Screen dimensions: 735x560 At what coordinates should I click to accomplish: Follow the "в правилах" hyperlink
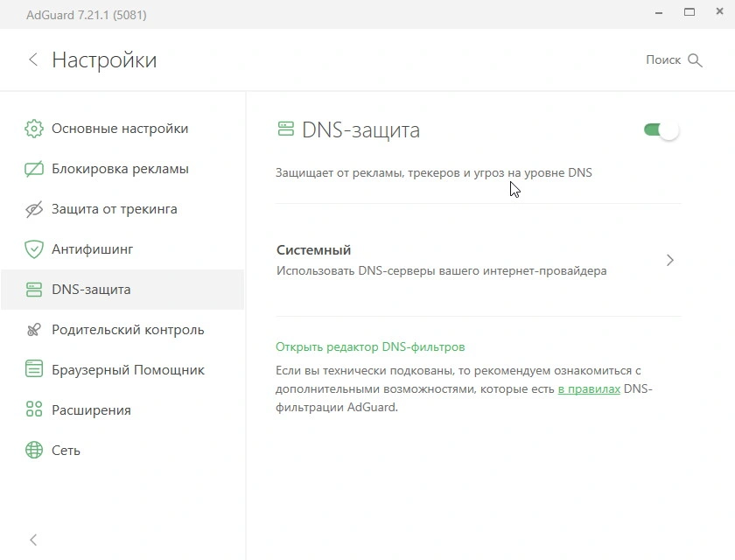coord(589,389)
